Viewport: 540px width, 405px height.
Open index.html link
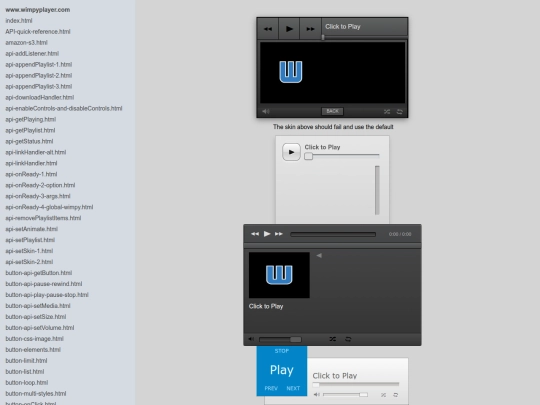point(19,21)
